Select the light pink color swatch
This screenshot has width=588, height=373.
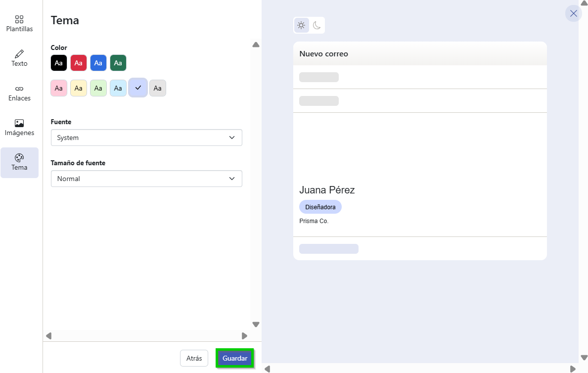pos(59,88)
